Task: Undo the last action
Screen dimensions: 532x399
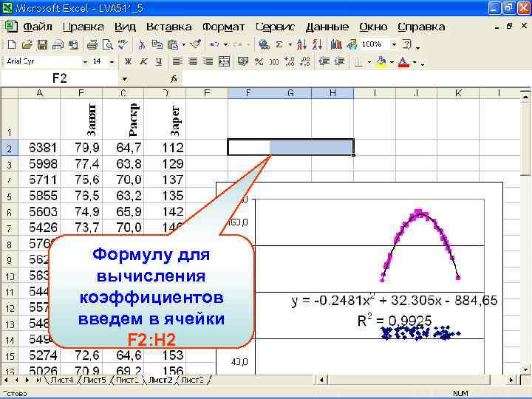Action: 214,44
